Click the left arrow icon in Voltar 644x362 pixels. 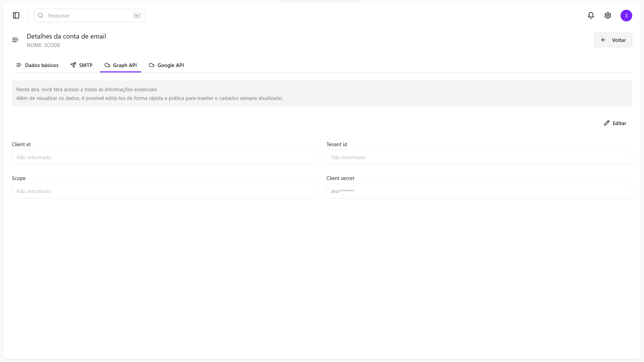pos(603,40)
